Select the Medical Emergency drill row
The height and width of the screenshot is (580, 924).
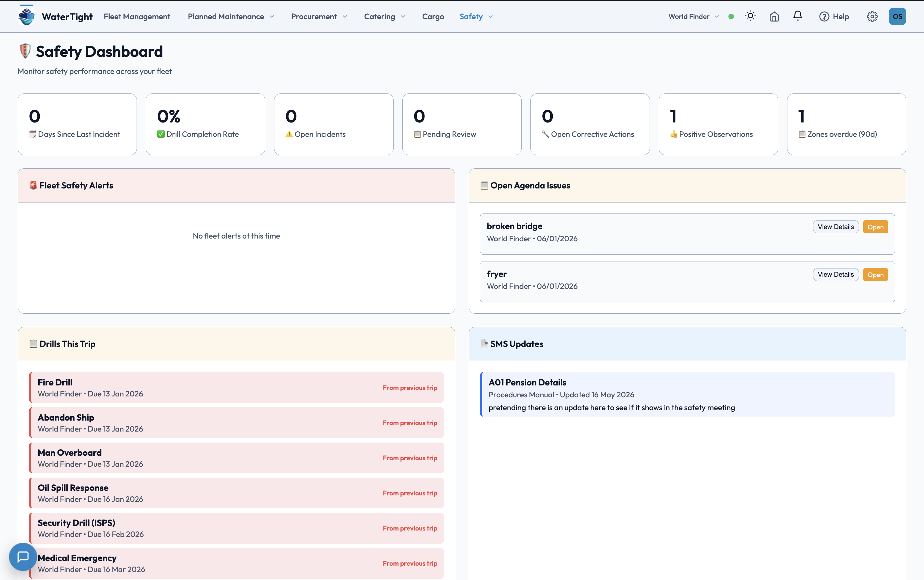pyautogui.click(x=237, y=563)
